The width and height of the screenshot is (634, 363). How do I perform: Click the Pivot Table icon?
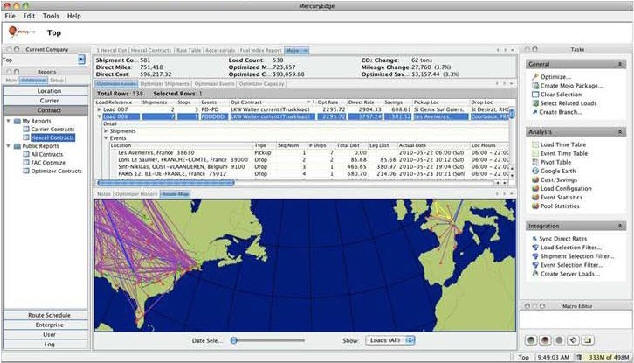535,162
